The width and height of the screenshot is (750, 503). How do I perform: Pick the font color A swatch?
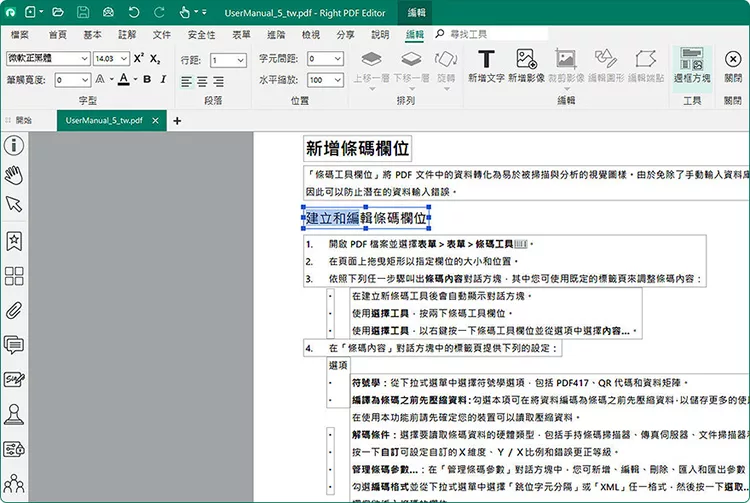123,80
